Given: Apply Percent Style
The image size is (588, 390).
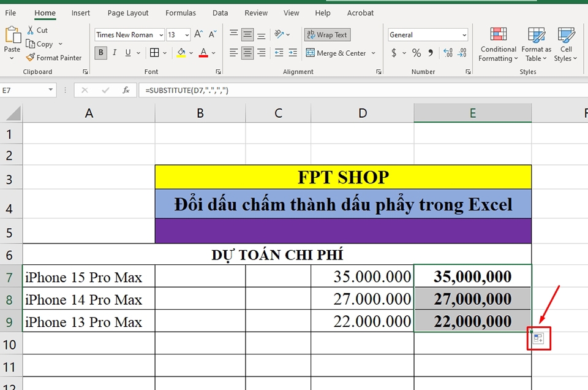Looking at the screenshot, I should click(417, 53).
